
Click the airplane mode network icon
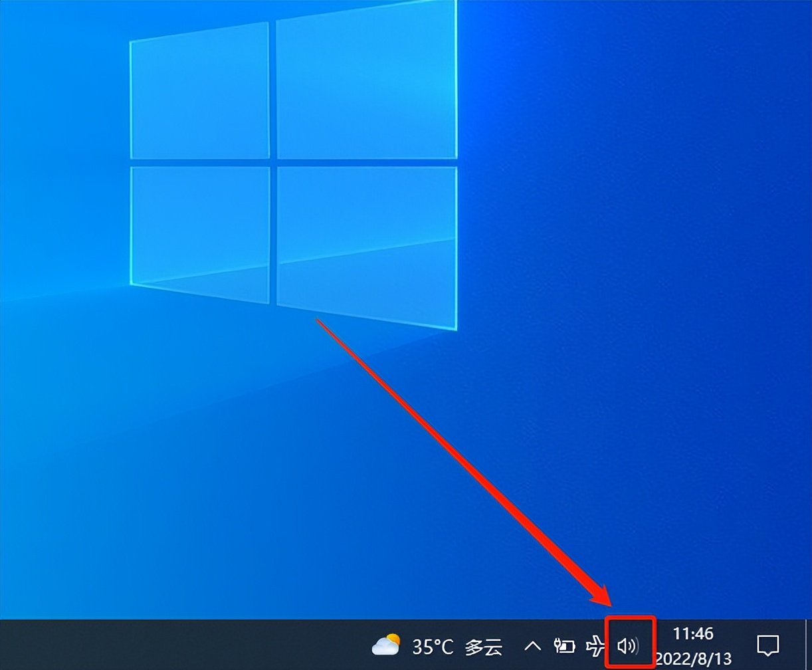596,645
